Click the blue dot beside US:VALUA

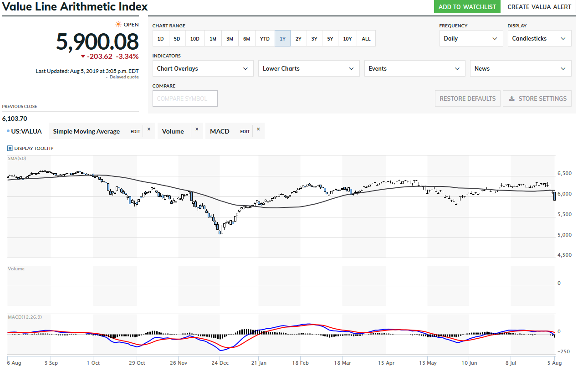click(8, 131)
